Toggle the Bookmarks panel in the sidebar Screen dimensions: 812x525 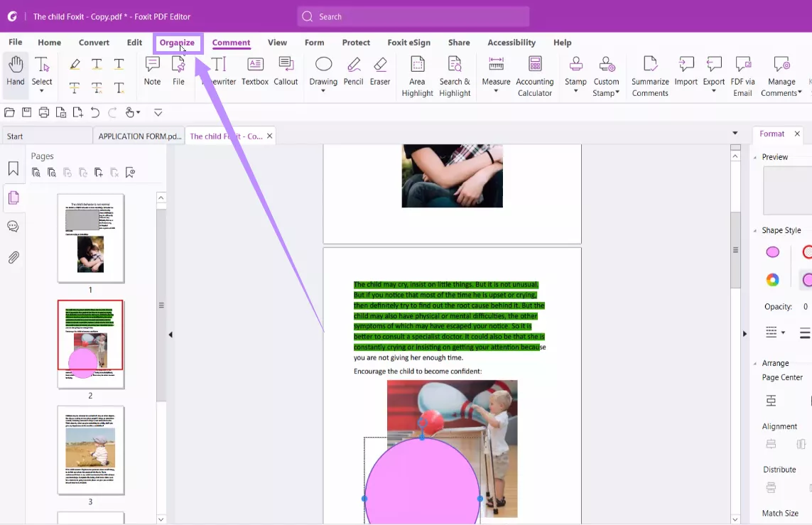(13, 169)
